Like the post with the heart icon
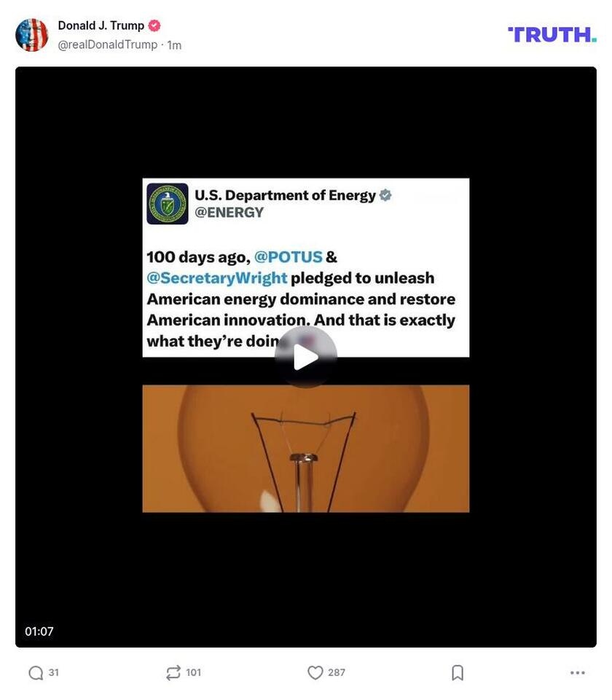 coord(315,673)
